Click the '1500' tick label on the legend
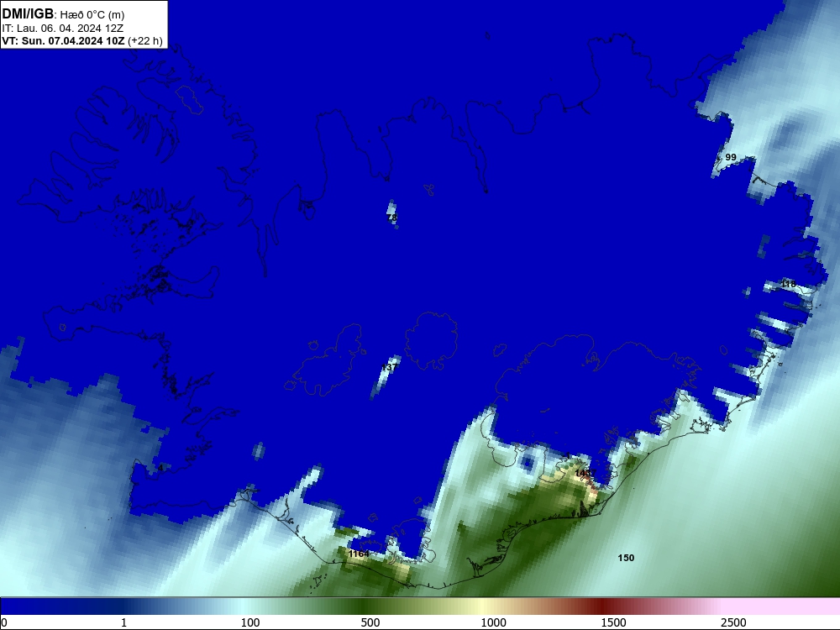This screenshot has height=630, width=840. (613, 622)
